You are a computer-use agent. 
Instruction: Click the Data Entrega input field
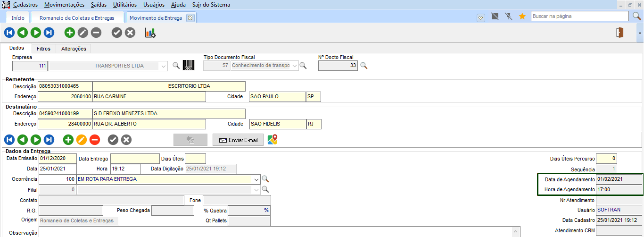135,159
